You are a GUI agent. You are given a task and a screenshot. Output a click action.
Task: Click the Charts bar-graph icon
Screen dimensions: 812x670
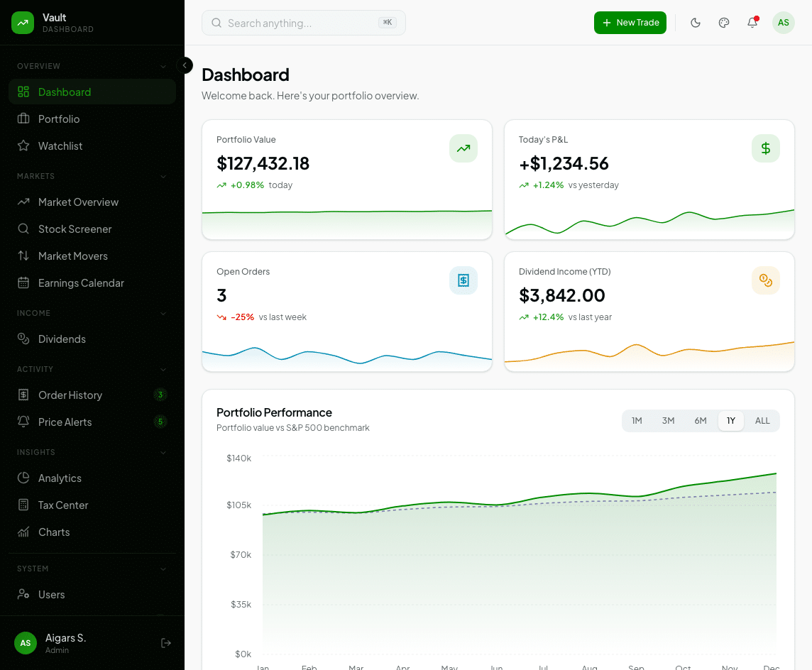23,532
